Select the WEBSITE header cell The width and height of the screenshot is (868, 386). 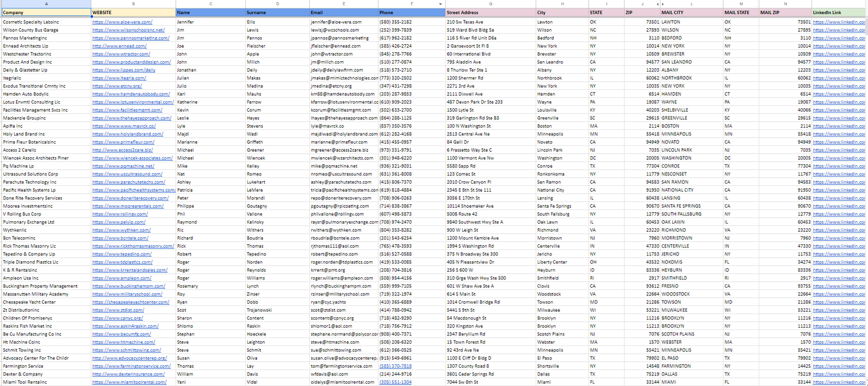click(x=133, y=12)
